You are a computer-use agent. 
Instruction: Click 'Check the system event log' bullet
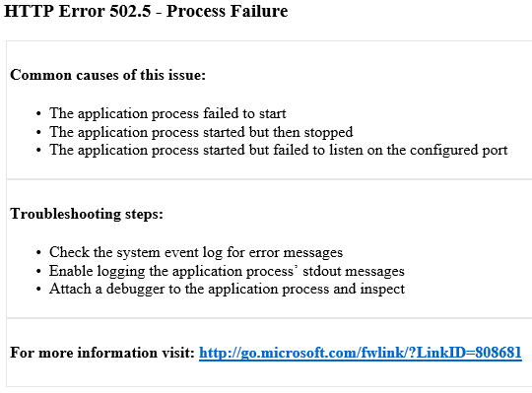coord(196,252)
